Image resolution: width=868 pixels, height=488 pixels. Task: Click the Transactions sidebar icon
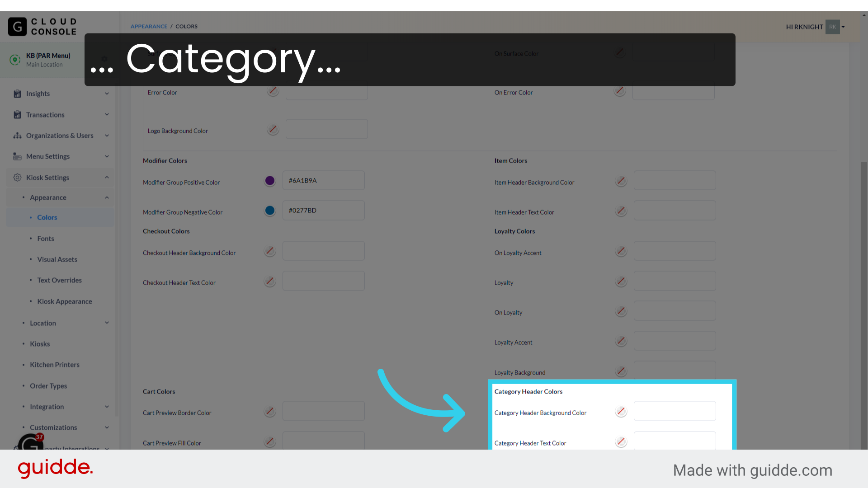pyautogui.click(x=17, y=115)
